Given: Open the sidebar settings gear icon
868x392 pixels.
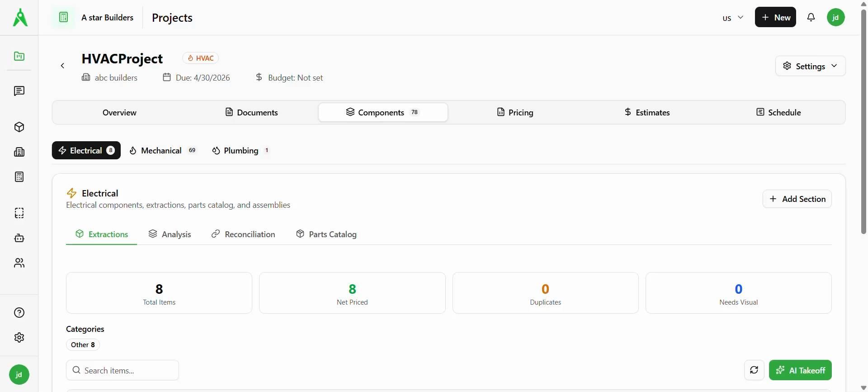Looking at the screenshot, I should (x=19, y=338).
